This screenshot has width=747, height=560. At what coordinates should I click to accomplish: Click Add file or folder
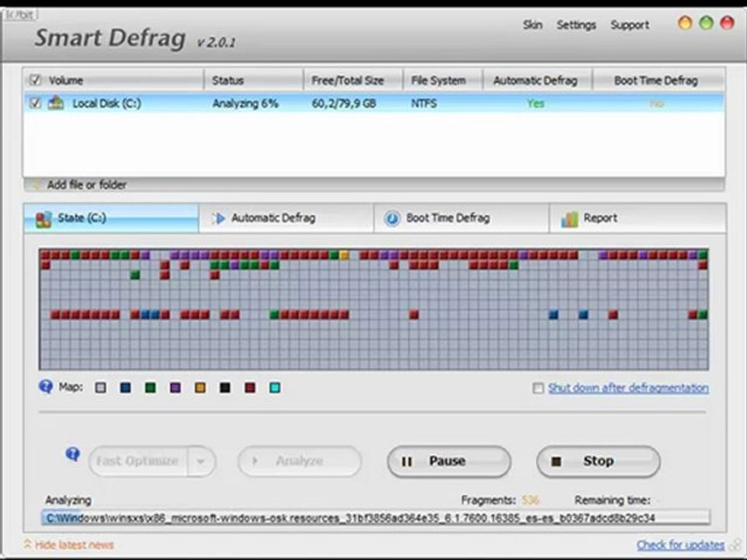click(86, 185)
